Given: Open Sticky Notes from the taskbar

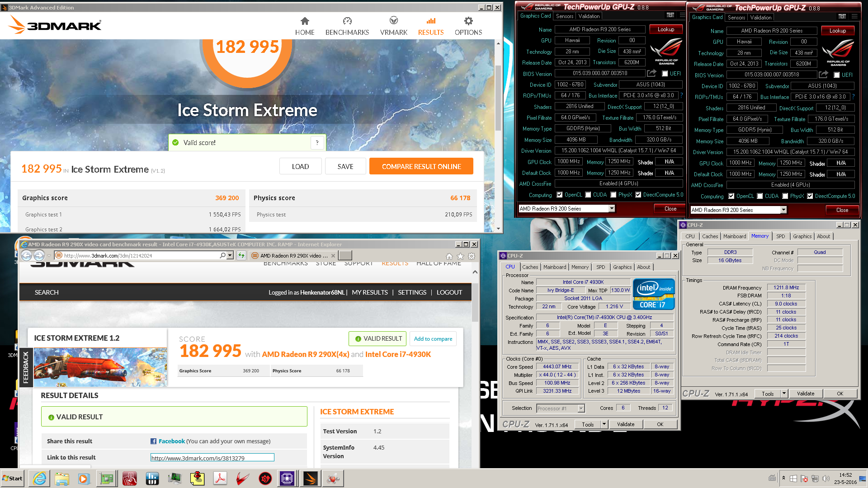Looking at the screenshot, I should click(198, 479).
